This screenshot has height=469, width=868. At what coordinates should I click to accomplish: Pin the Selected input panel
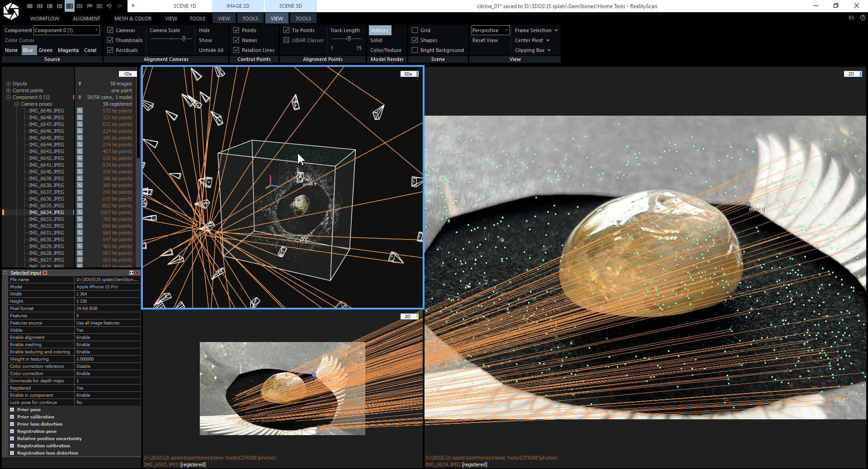click(x=45, y=273)
